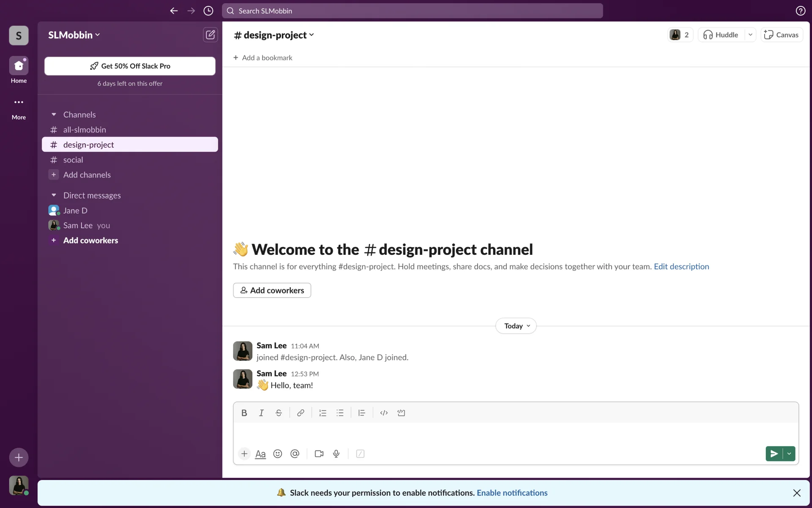This screenshot has height=508, width=812.
Task: Toggle italic formatting
Action: click(x=261, y=413)
